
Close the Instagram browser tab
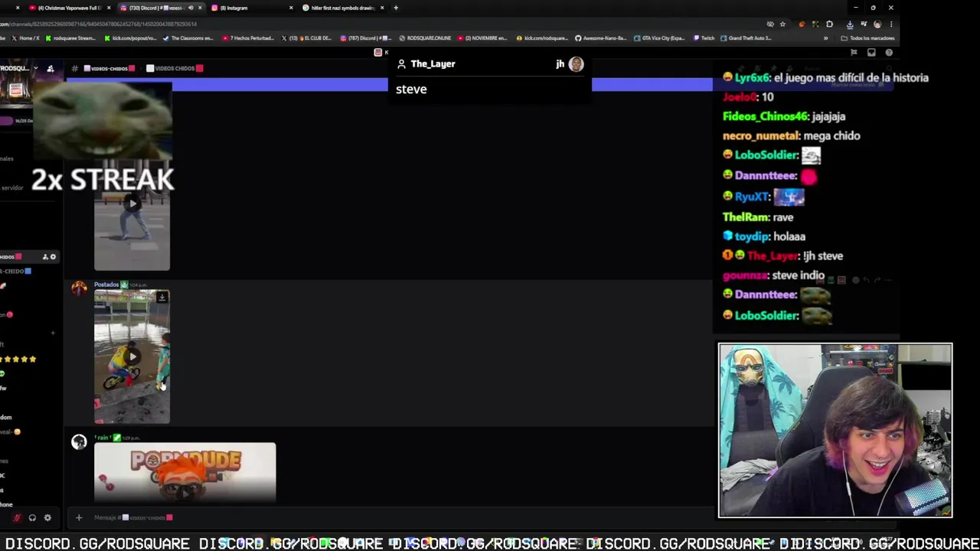(x=291, y=8)
